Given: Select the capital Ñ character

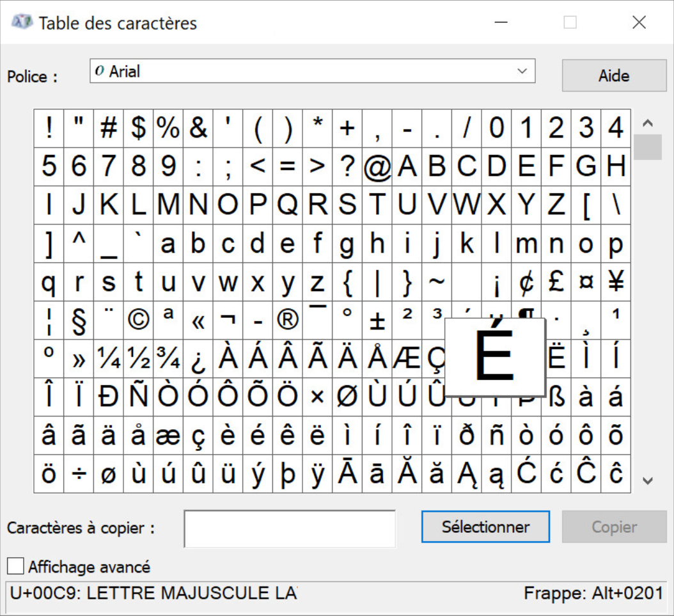Looking at the screenshot, I should [138, 397].
